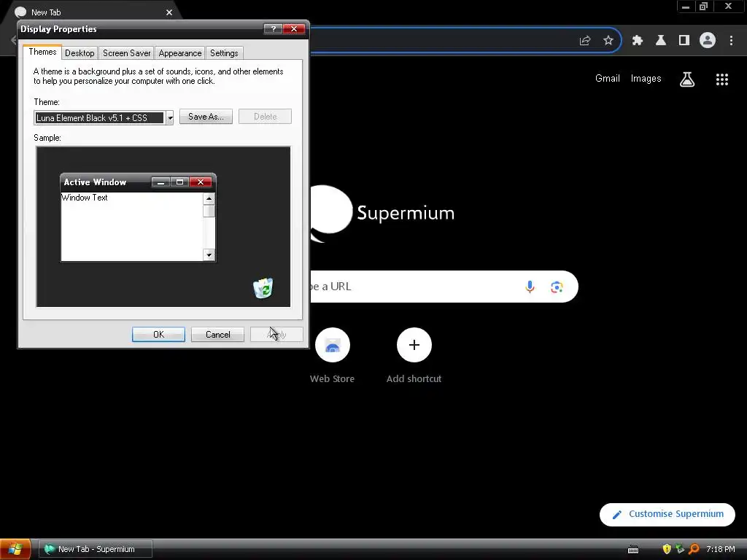Image resolution: width=747 pixels, height=560 pixels.
Task: Open the three-dot browser menu
Action: 731,41
